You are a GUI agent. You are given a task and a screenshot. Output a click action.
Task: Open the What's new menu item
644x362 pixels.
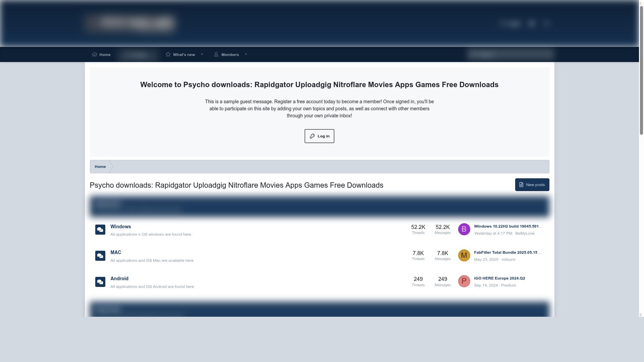(183, 55)
